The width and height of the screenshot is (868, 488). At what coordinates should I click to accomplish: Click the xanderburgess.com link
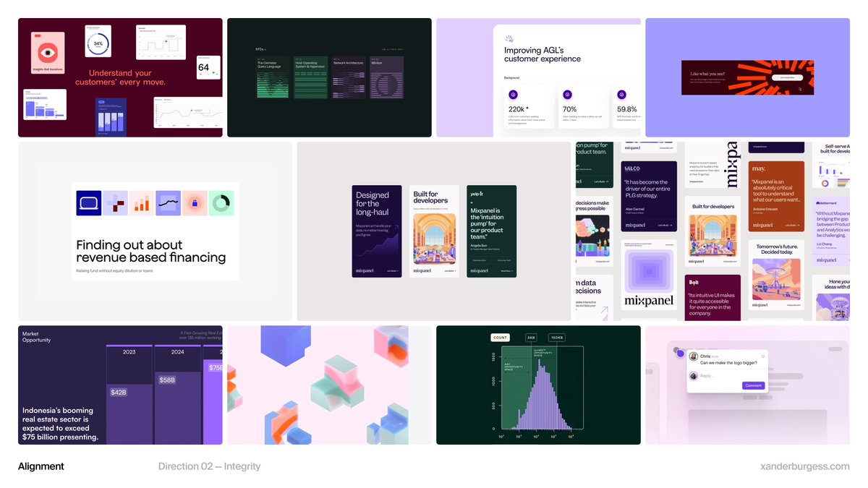[x=805, y=466]
